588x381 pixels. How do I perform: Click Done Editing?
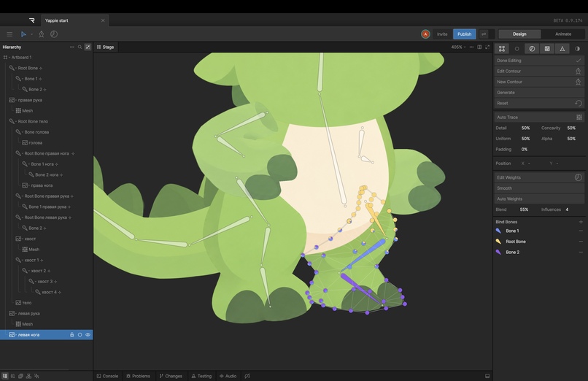[539, 61]
